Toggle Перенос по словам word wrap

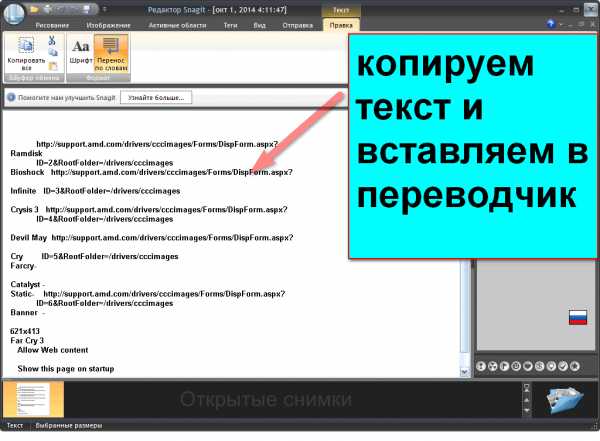coord(111,53)
